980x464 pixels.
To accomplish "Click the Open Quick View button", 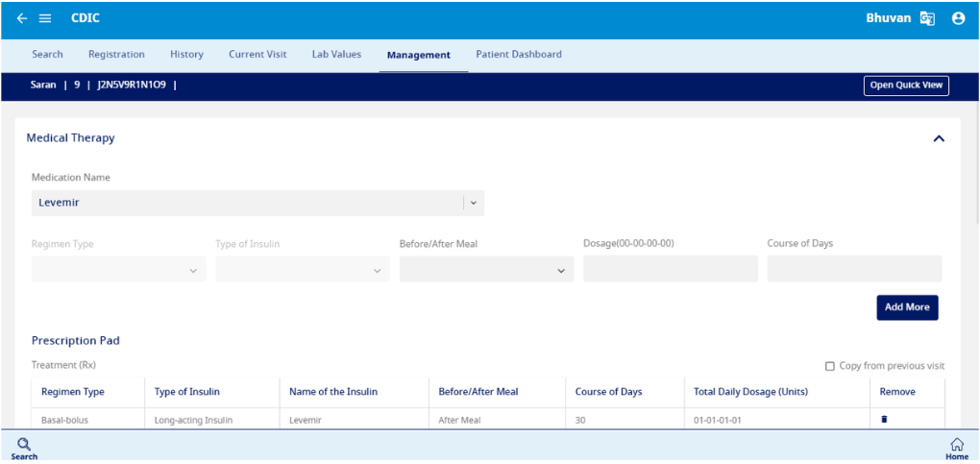I will click(906, 85).
